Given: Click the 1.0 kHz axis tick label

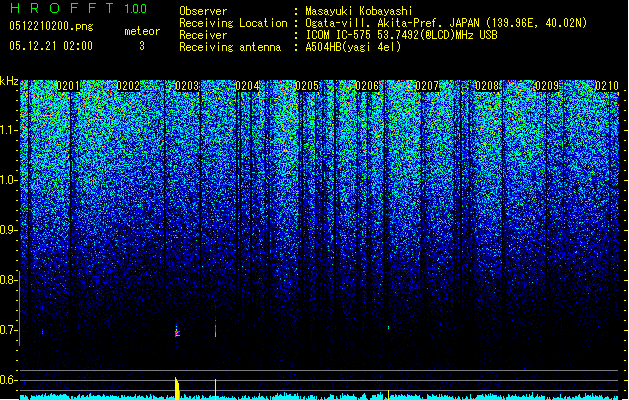Looking at the screenshot, I should tap(9, 180).
